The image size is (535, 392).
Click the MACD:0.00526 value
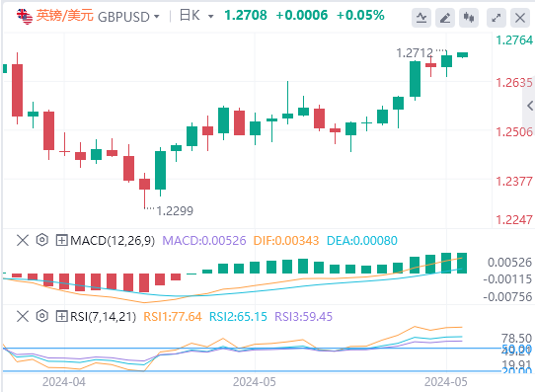(x=204, y=241)
